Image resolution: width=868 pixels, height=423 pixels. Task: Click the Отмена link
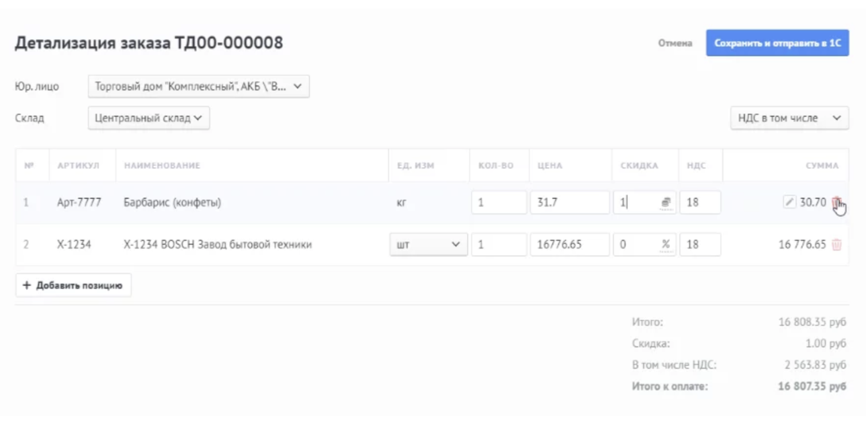[675, 43]
